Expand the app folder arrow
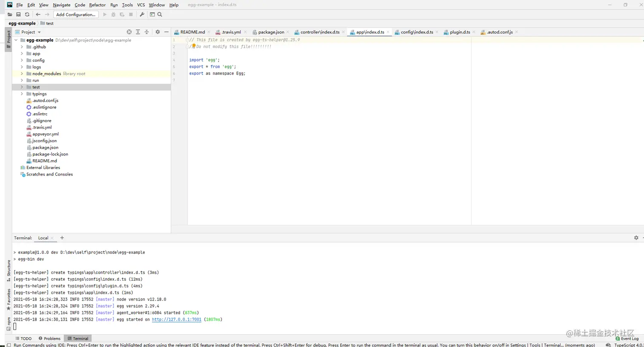Image resolution: width=644 pixels, height=347 pixels. click(x=22, y=54)
